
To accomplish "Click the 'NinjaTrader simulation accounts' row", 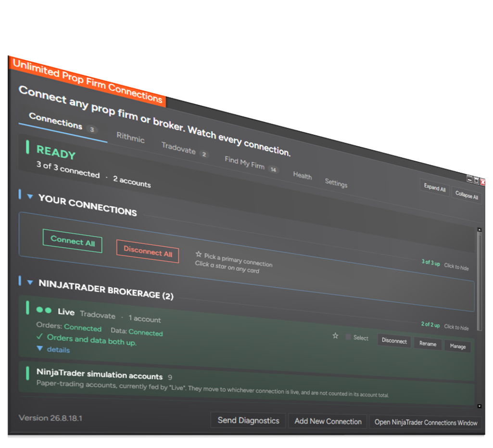I will [x=246, y=384].
